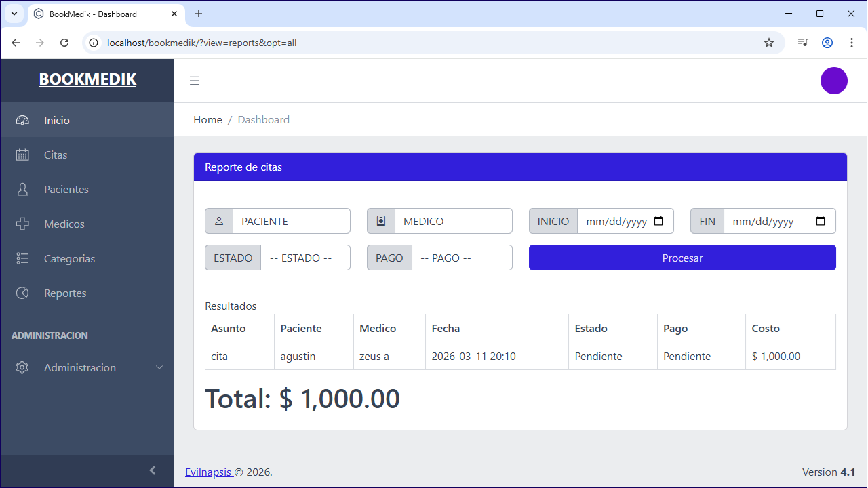
Task: Open the Evilnapsis footer link
Action: 210,472
